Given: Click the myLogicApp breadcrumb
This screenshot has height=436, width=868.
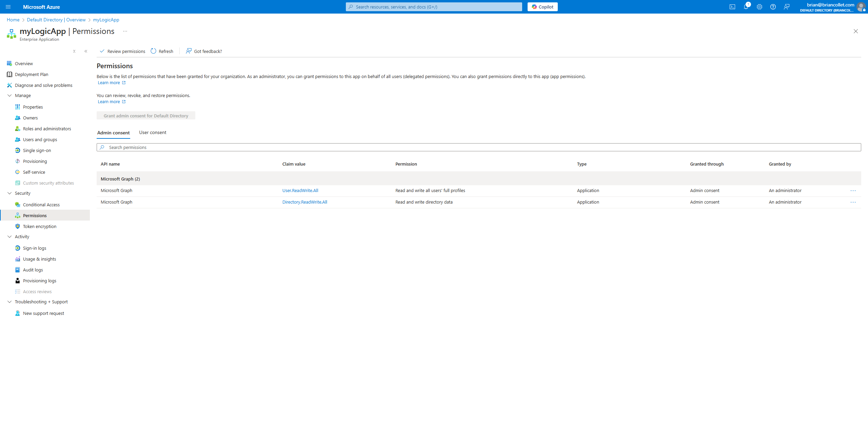Looking at the screenshot, I should tap(106, 20).
